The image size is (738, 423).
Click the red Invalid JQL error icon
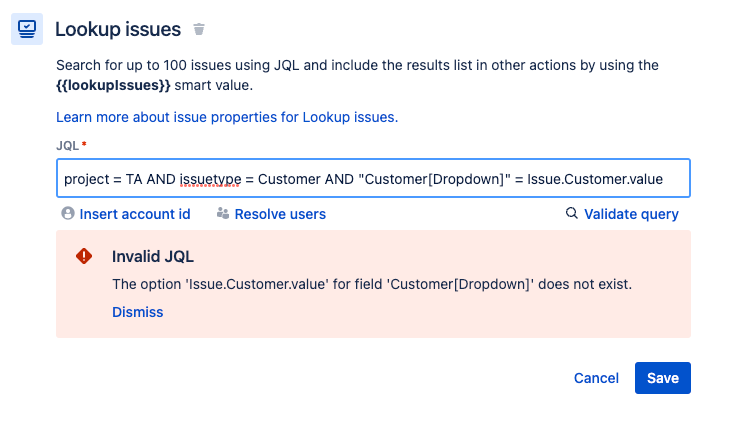(x=85, y=256)
